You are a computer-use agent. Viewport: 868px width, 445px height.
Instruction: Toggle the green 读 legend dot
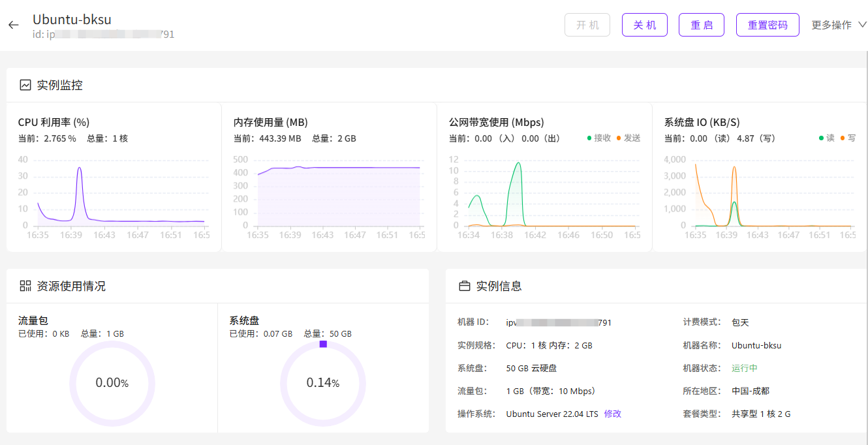[x=821, y=138]
